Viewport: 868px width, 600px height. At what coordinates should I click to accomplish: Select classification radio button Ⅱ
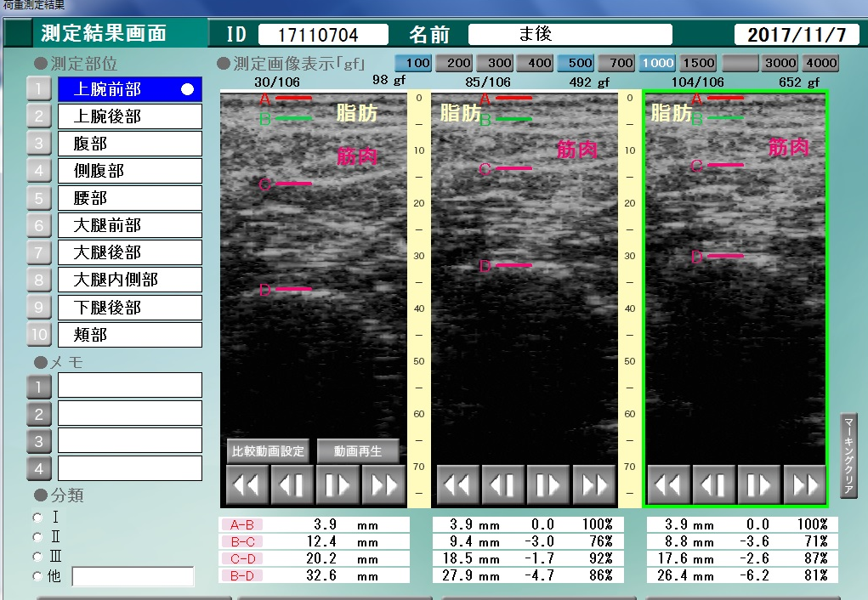tap(37, 536)
